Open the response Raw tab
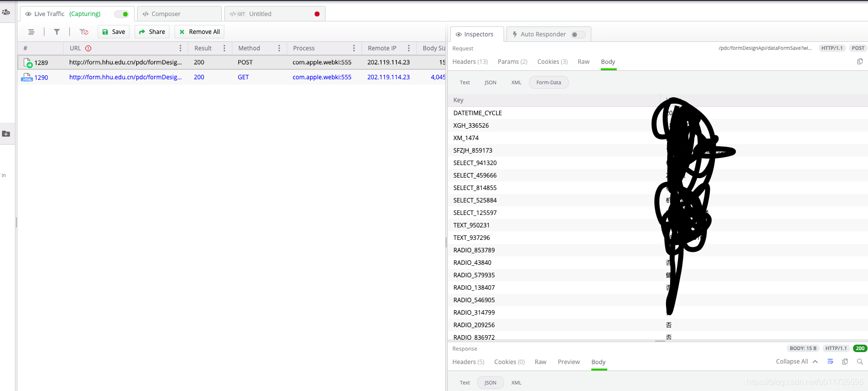Screen dimensions: 868x391 [540, 362]
